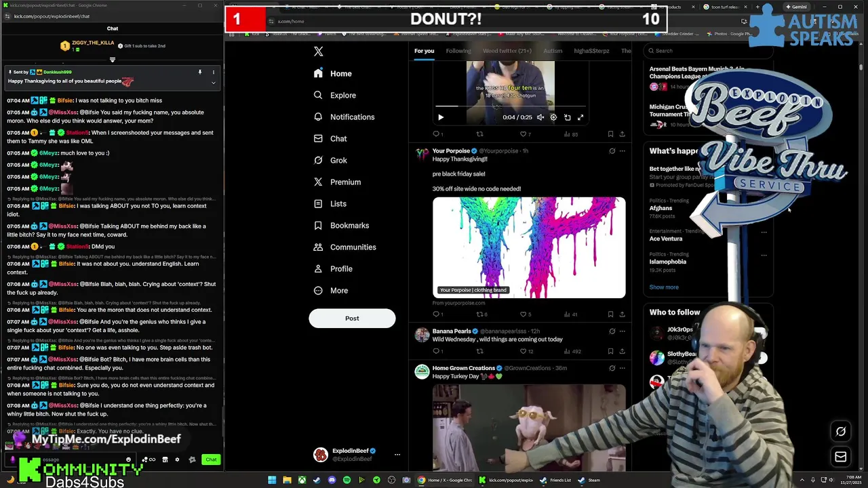The image size is (868, 488).
Task: Like the Your Porpoise post
Action: coord(525,314)
